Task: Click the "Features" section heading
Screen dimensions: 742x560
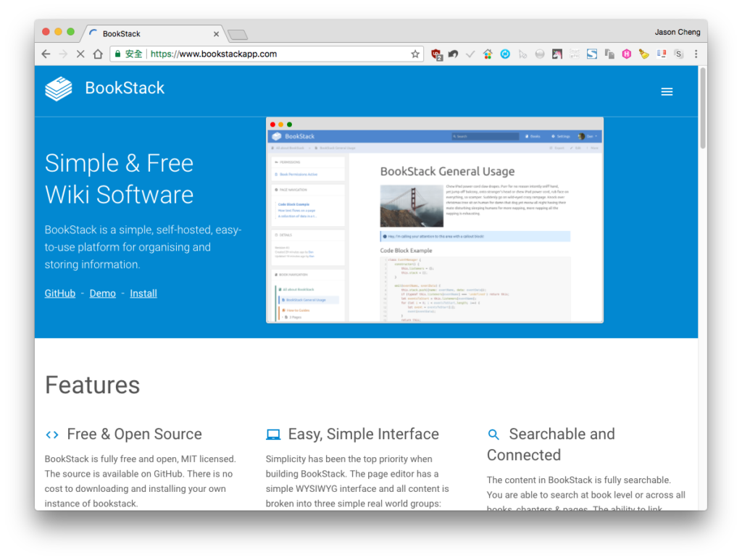Action: [x=92, y=385]
